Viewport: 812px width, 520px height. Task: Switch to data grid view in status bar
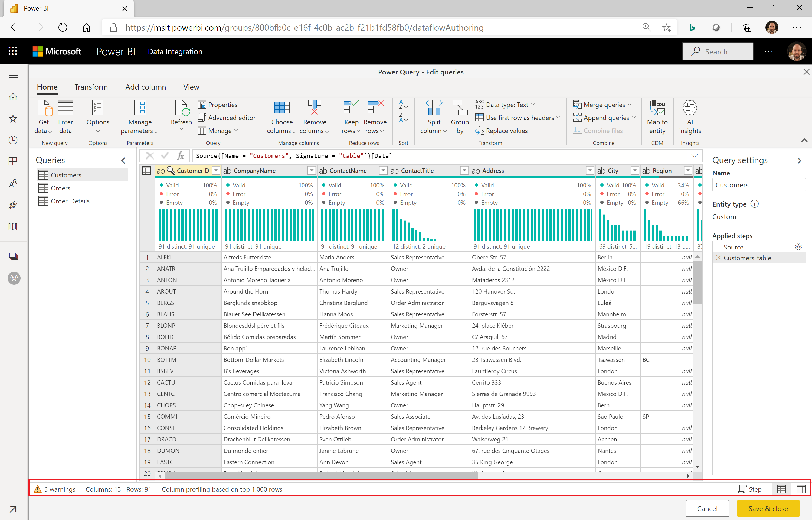pos(782,489)
